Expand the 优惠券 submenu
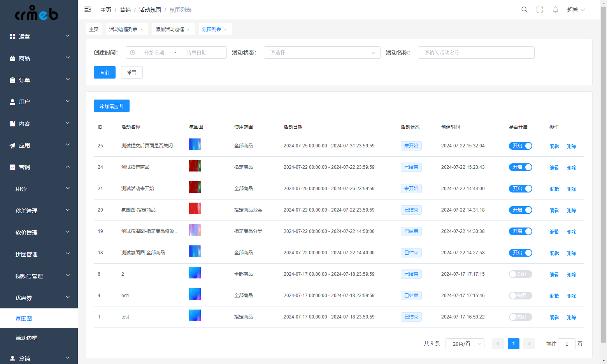607x364 pixels. tap(39, 298)
